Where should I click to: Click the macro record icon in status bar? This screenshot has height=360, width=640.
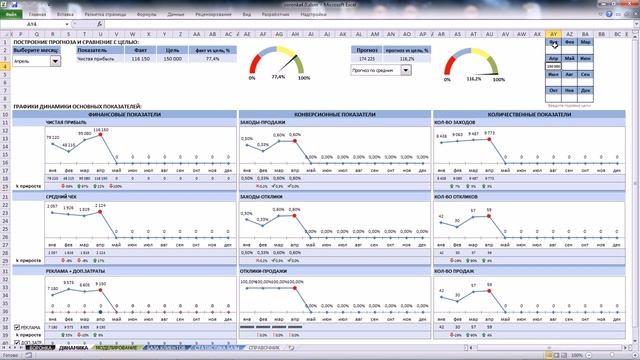(x=29, y=356)
